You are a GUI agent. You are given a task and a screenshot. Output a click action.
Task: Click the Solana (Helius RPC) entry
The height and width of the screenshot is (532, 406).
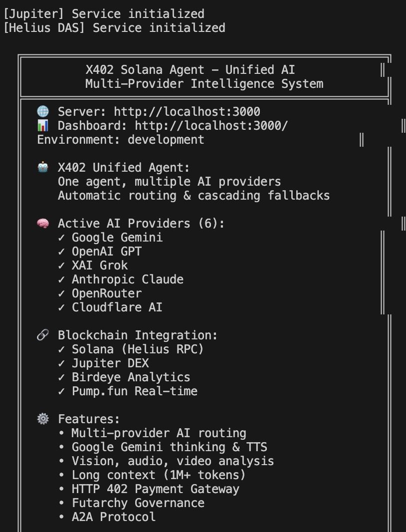[x=138, y=349]
